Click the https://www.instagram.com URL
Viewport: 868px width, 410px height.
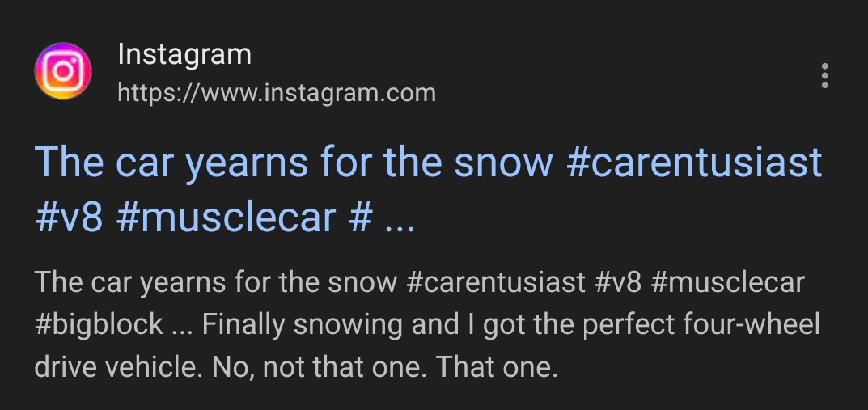click(x=277, y=93)
